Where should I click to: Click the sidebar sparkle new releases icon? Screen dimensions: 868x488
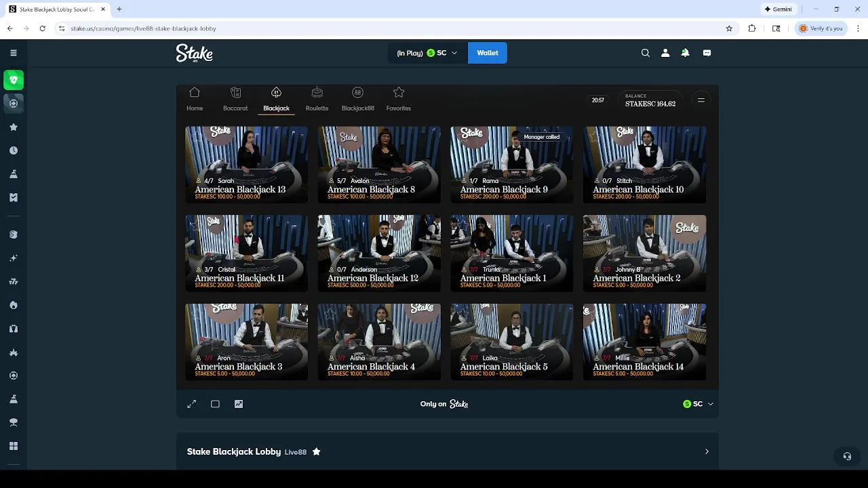pos(14,258)
